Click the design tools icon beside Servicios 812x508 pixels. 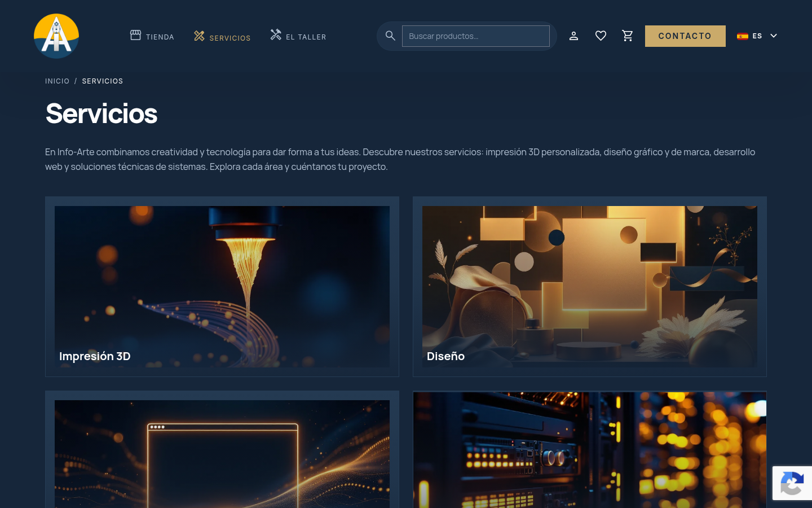(x=199, y=36)
